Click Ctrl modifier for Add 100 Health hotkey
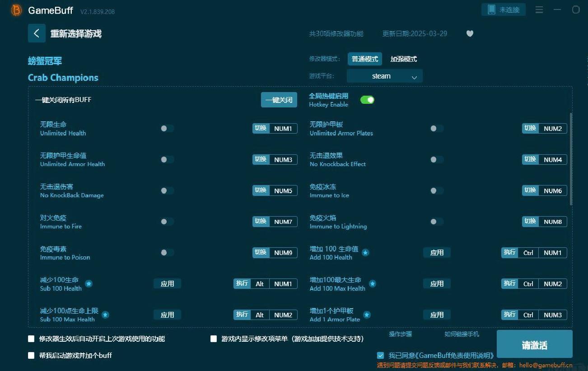The image size is (588, 371). point(528,253)
